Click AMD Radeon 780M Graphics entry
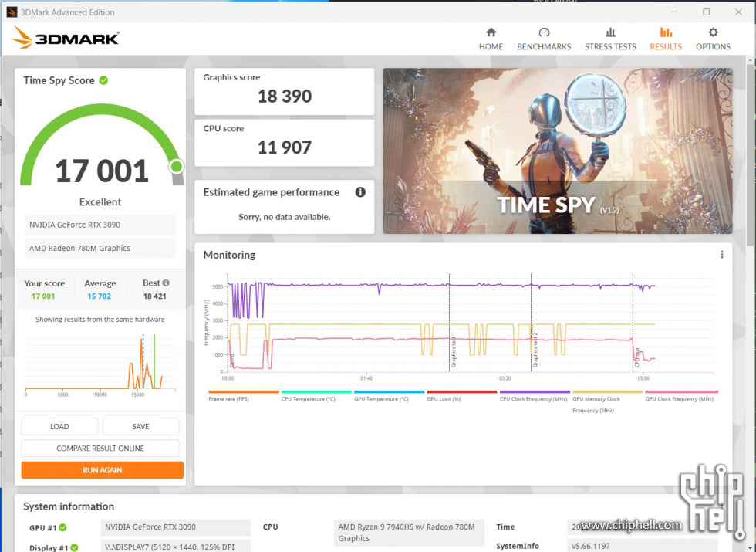Viewport: 756px width, 552px height. coord(100,248)
